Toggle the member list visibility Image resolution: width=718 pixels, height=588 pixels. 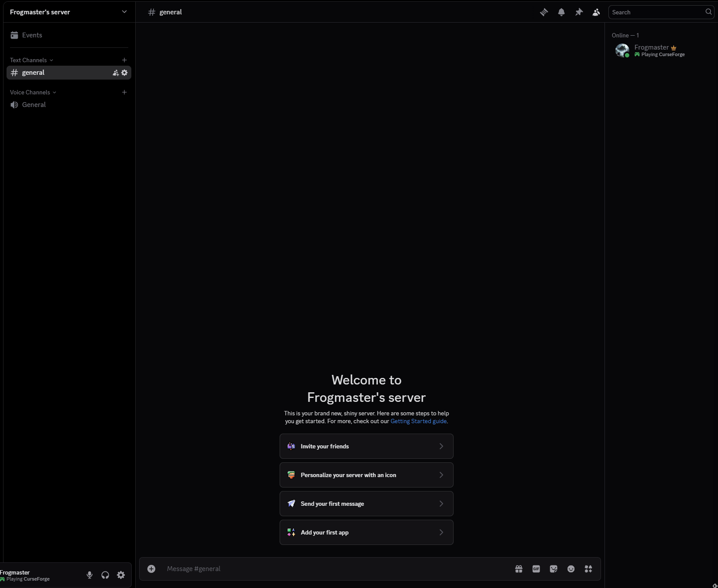pos(596,12)
